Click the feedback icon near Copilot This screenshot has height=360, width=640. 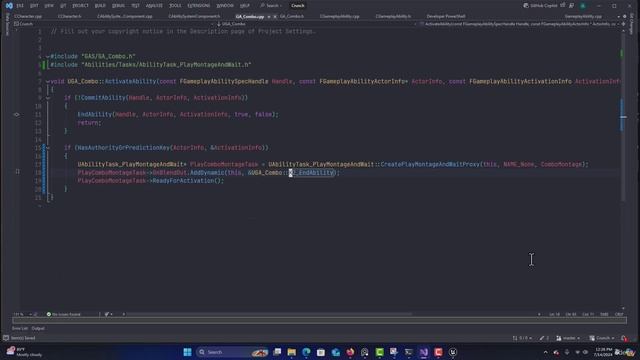tap(571, 6)
